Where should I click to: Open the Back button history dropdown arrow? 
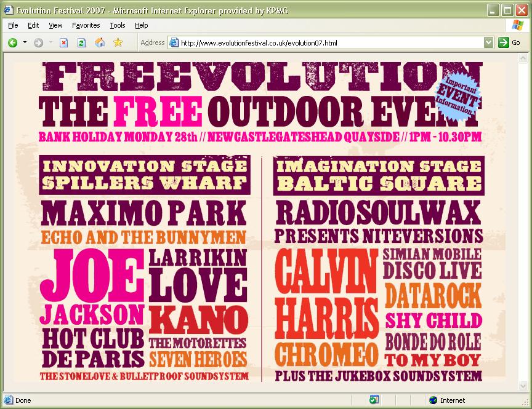pos(25,42)
